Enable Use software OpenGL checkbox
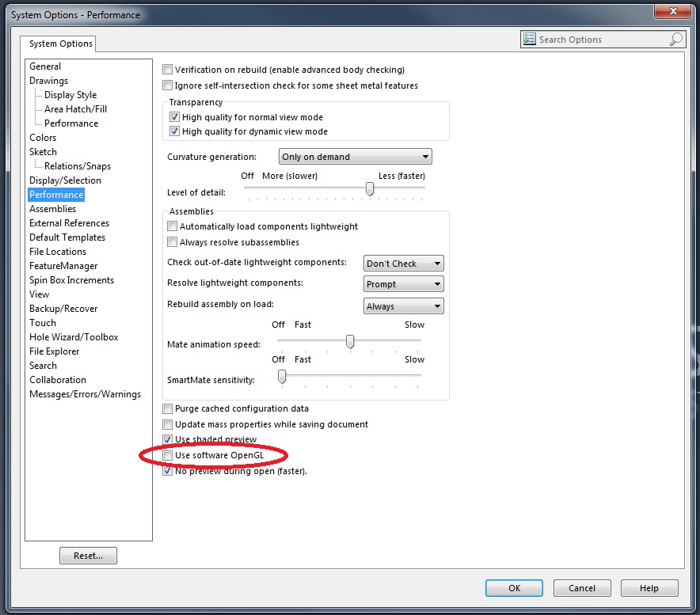This screenshot has height=615, width=700. click(167, 455)
